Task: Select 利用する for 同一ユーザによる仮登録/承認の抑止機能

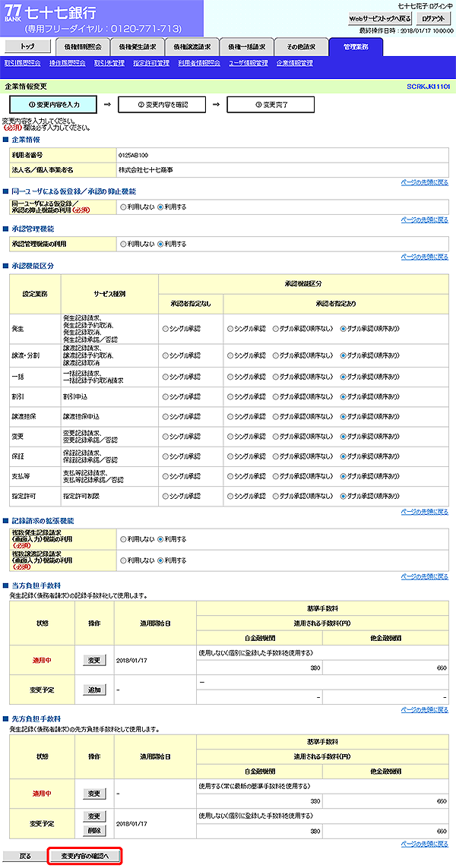Action: tap(160, 207)
